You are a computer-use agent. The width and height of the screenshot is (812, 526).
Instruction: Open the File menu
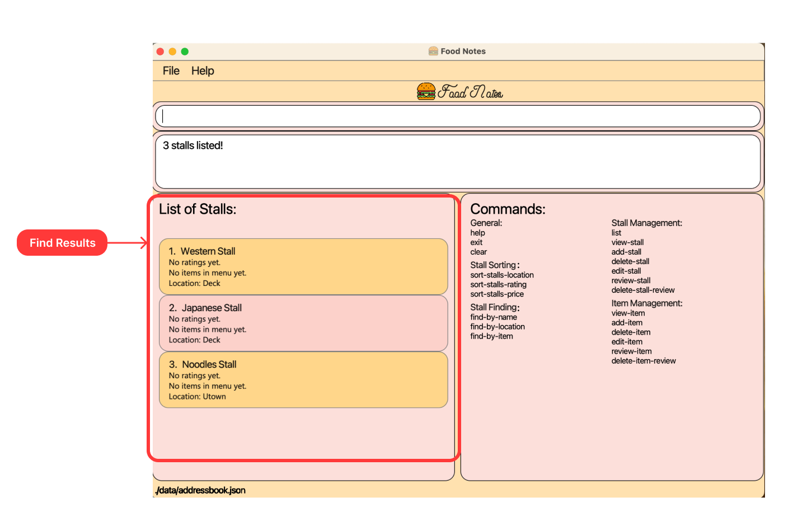coord(171,71)
